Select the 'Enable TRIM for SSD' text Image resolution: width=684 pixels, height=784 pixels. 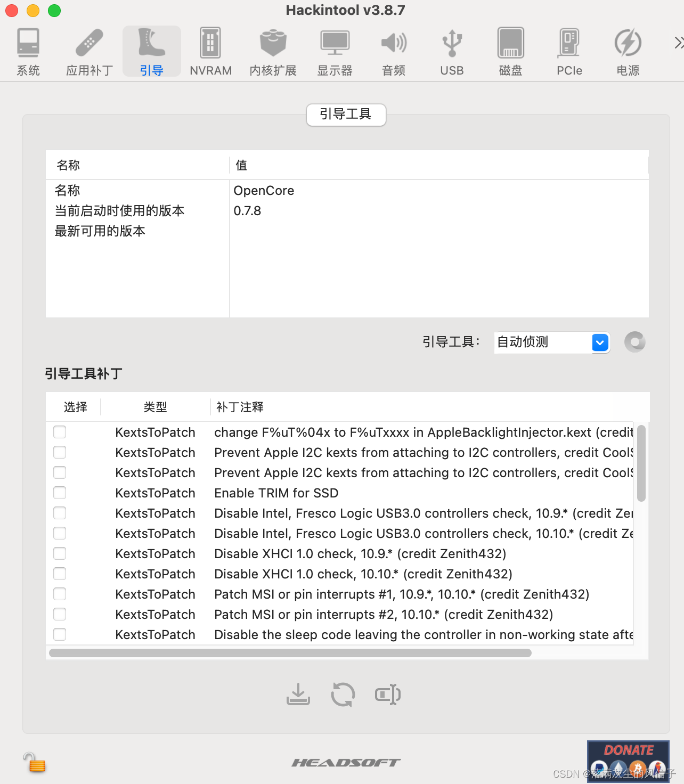[276, 493]
